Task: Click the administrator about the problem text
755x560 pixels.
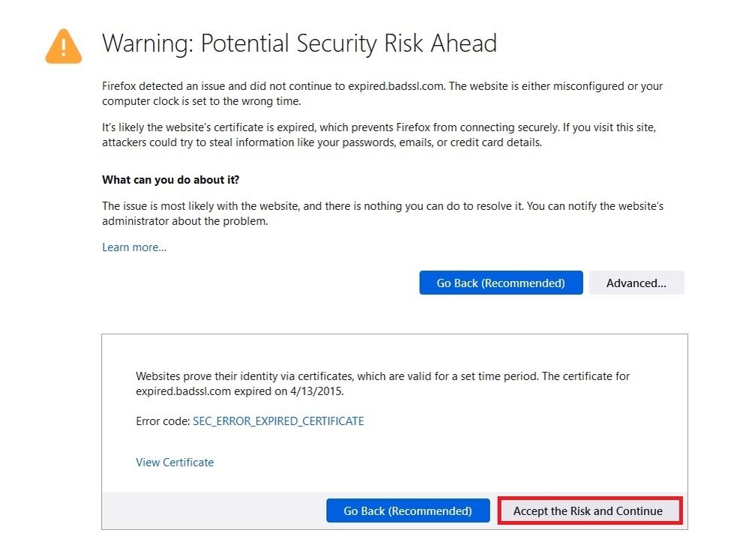Action: point(185,221)
